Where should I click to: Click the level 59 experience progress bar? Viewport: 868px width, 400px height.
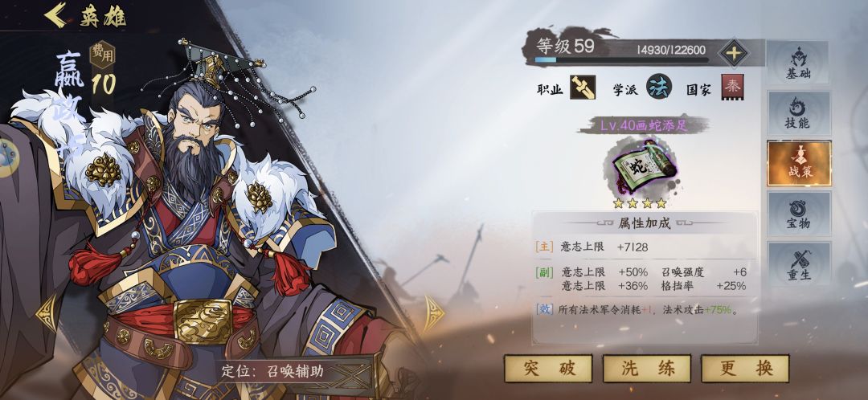pyautogui.click(x=621, y=59)
